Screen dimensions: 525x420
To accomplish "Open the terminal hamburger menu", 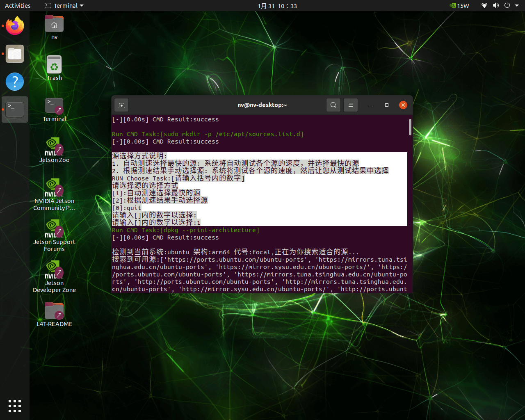I will point(351,105).
